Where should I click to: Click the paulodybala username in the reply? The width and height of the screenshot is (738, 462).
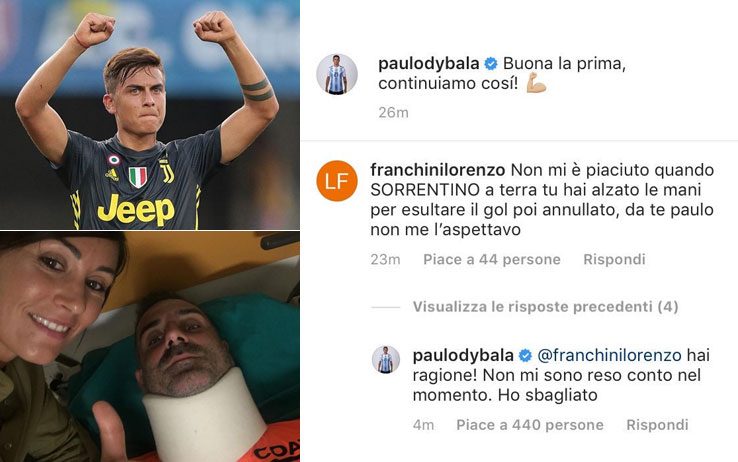463,355
